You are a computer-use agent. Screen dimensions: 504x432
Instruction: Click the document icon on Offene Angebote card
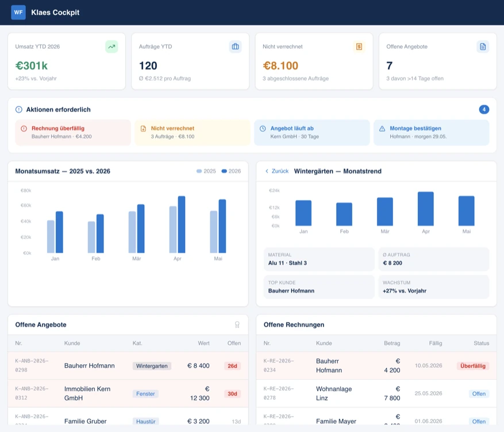click(483, 47)
